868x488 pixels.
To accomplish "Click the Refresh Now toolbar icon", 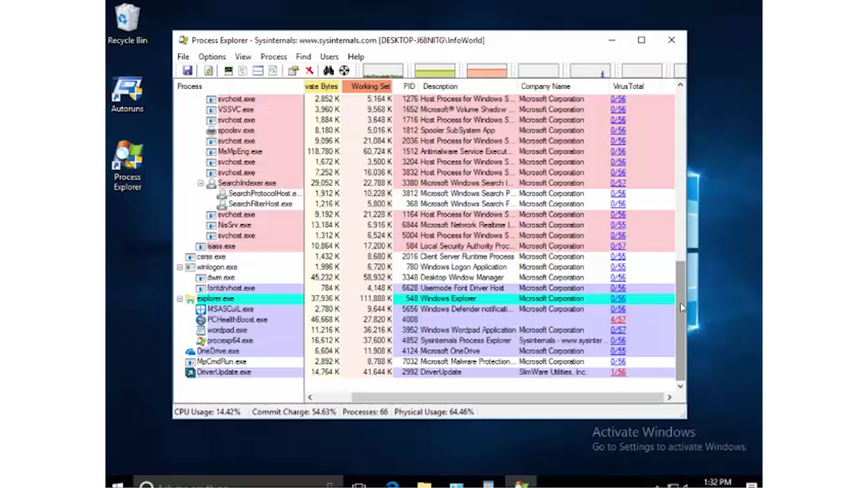I will (x=208, y=70).
